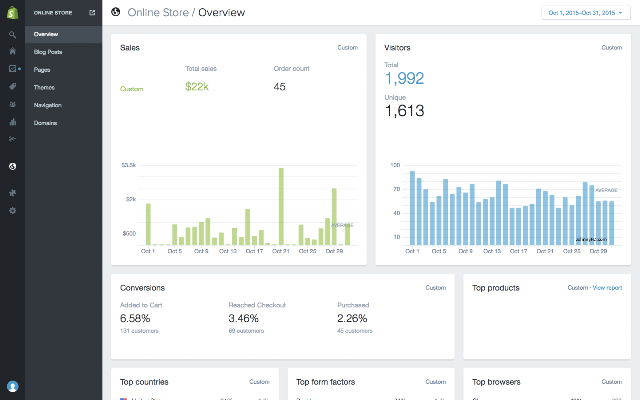Viewport: 640px width, 400px height.
Task: Open Discounts scissors icon in sidebar
Action: tap(13, 139)
